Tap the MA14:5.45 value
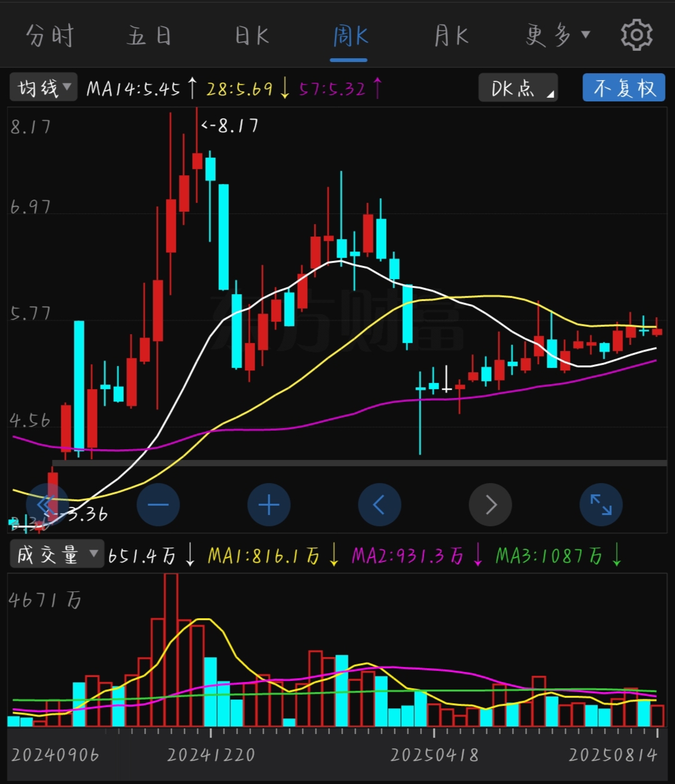The image size is (675, 784). click(x=134, y=88)
